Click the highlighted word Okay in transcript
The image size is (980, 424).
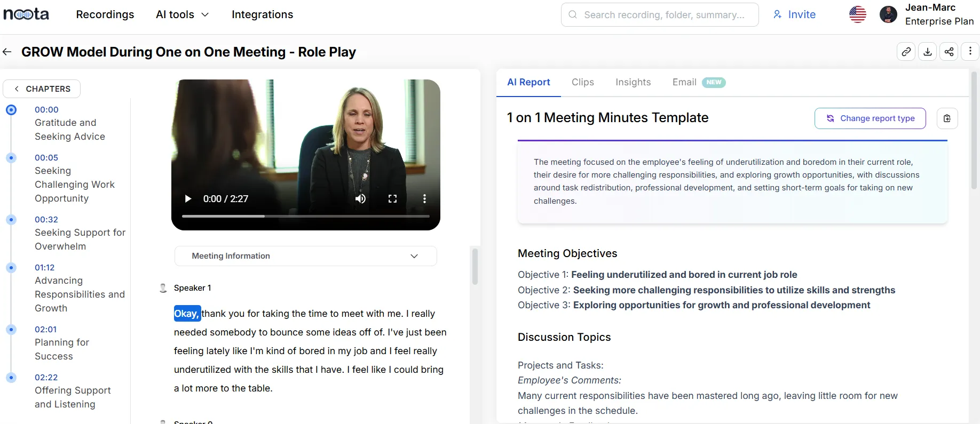pyautogui.click(x=187, y=314)
